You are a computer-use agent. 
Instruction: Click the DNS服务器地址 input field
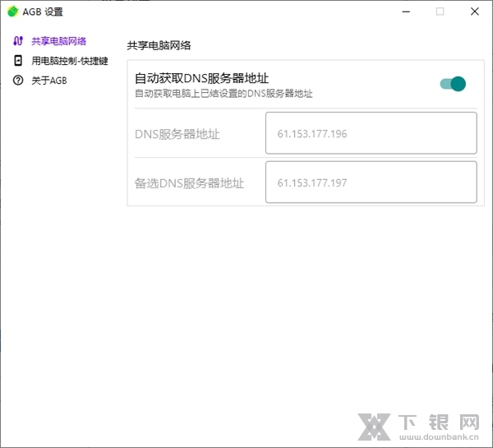pyautogui.click(x=371, y=133)
